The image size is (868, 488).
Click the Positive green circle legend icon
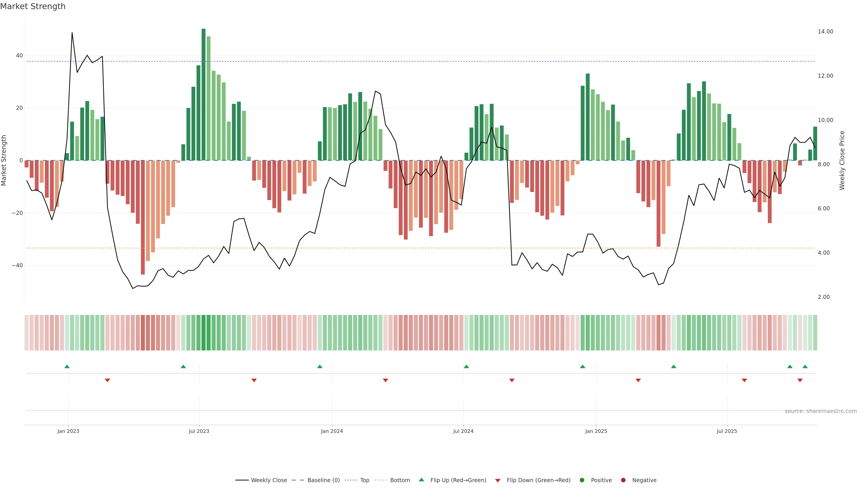tap(582, 480)
